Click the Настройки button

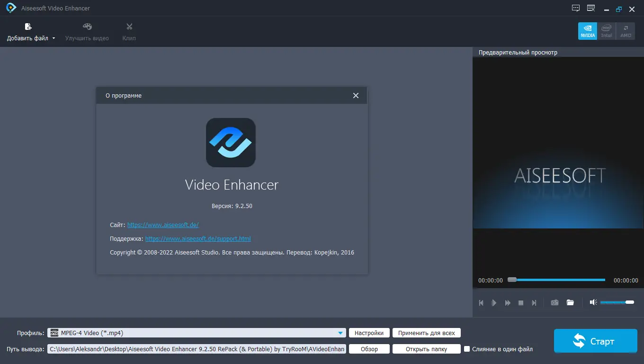pos(369,333)
